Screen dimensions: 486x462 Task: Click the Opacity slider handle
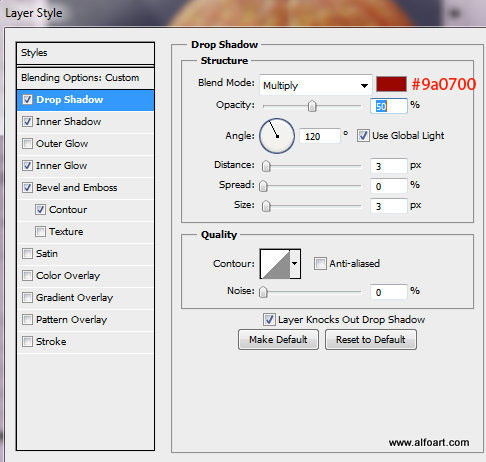point(312,106)
